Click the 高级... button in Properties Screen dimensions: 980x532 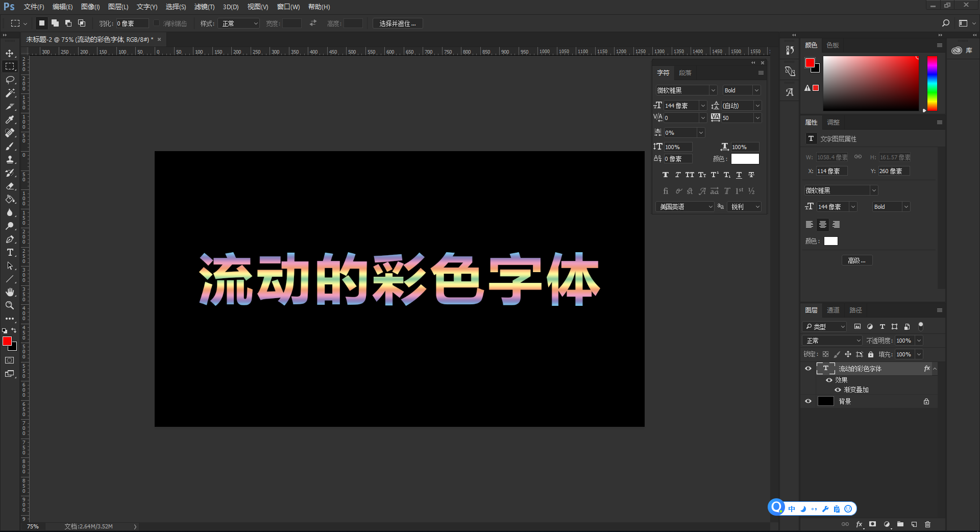click(857, 260)
